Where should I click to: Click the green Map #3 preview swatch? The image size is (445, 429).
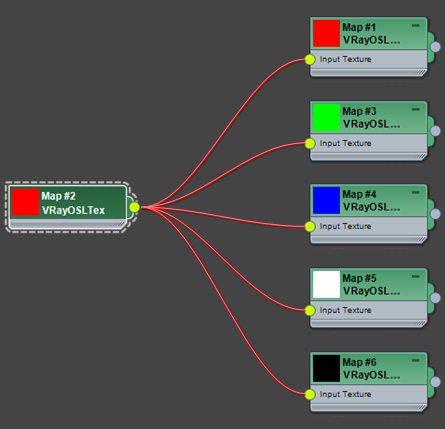326,117
